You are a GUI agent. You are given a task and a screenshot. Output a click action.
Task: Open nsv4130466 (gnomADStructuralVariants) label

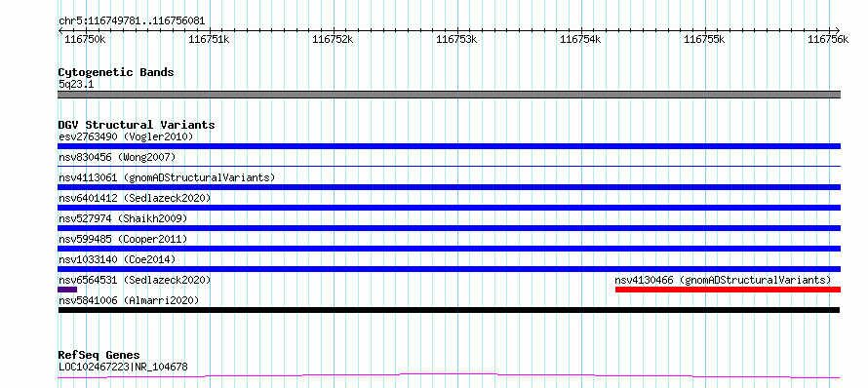point(723,280)
